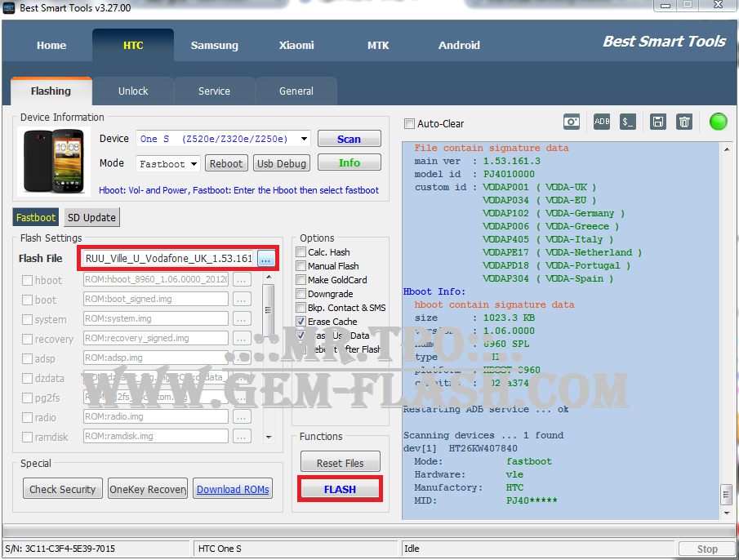Click the ROM:system.img path field
Image resolution: width=739 pixels, height=560 pixels.
point(156,319)
